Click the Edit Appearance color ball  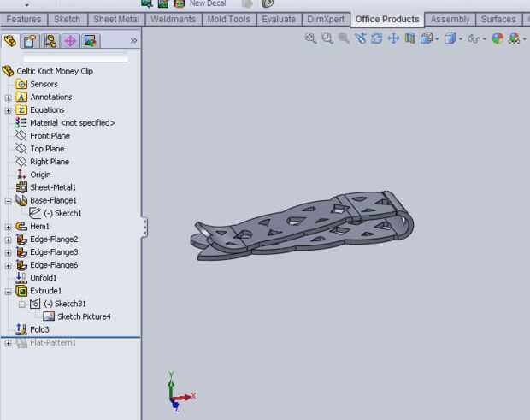click(x=498, y=38)
